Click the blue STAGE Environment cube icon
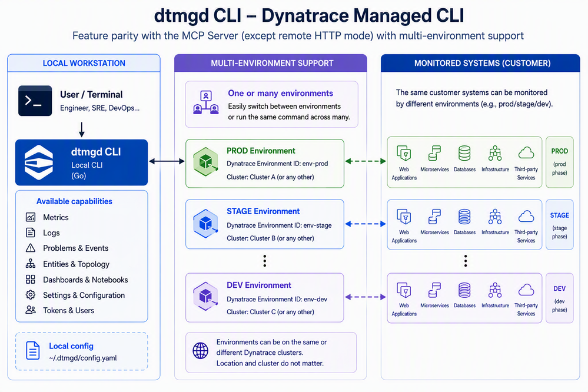Image resolution: width=588 pixels, height=392 pixels. coord(205,224)
